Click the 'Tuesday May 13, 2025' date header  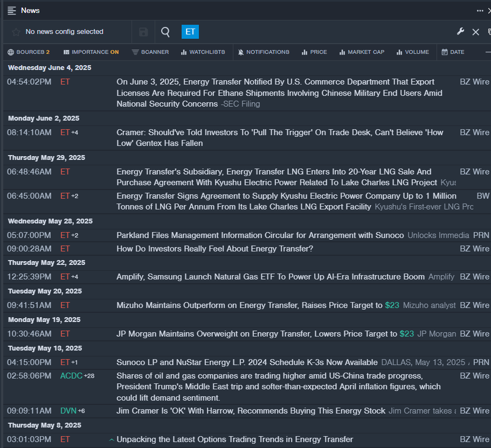coord(45,348)
